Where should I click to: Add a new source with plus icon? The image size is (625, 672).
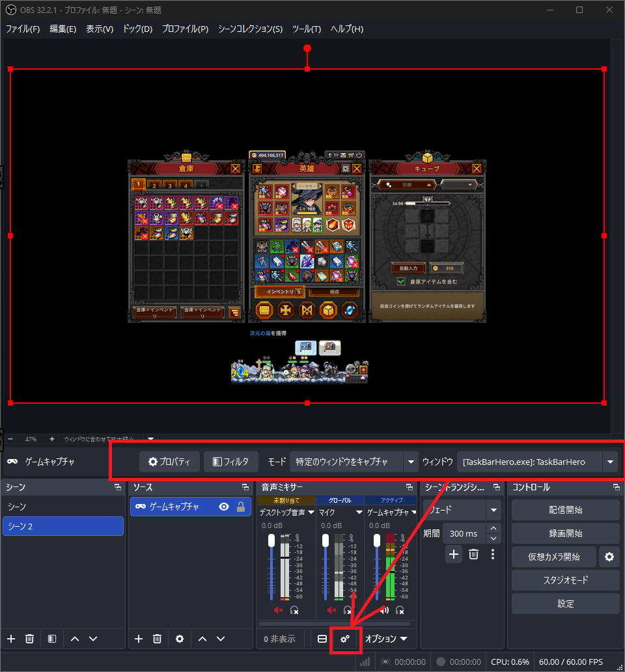click(x=139, y=639)
